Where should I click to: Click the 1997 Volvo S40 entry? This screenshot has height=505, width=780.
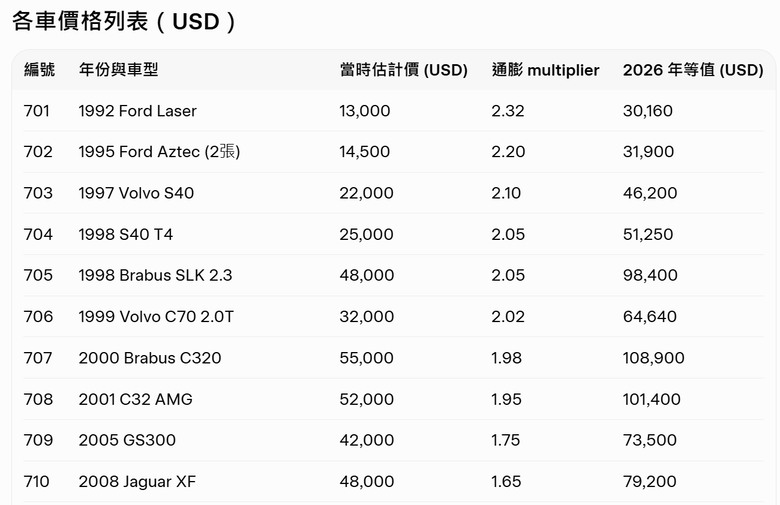click(x=136, y=193)
